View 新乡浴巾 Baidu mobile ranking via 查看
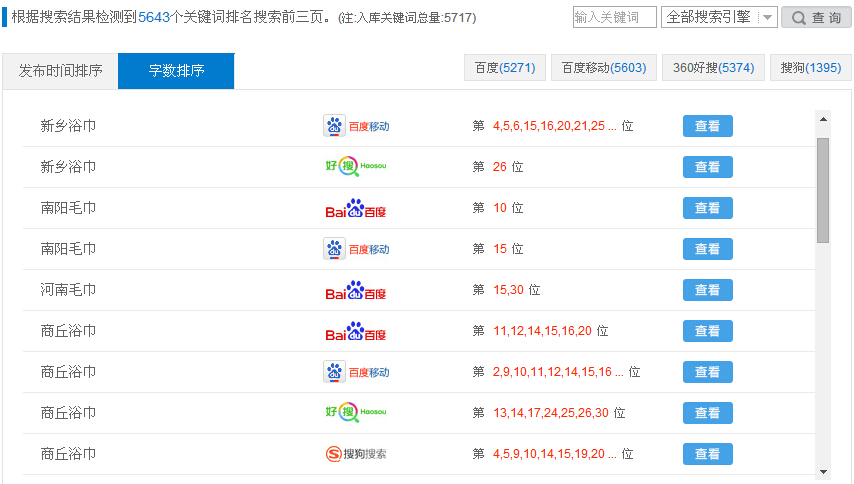The width and height of the screenshot is (854, 484). [707, 126]
